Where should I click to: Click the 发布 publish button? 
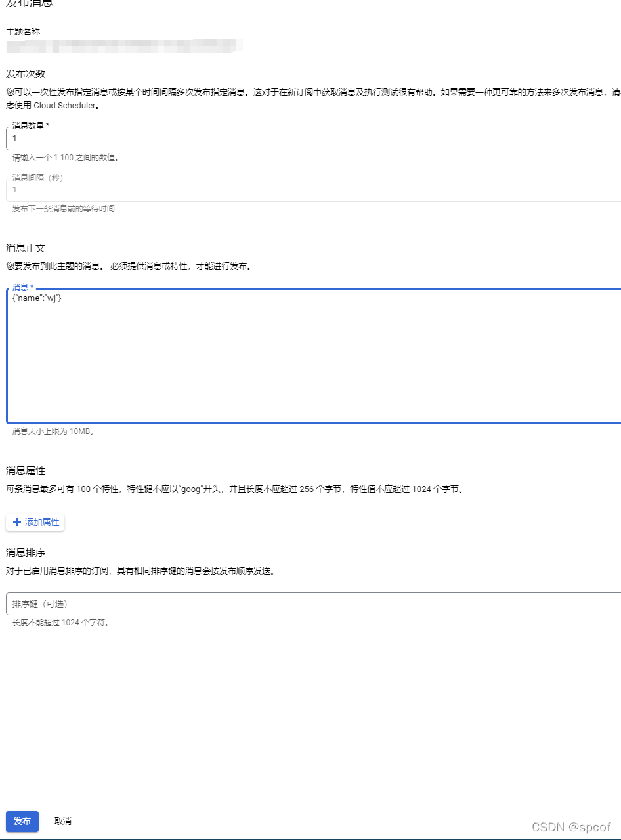point(22,821)
